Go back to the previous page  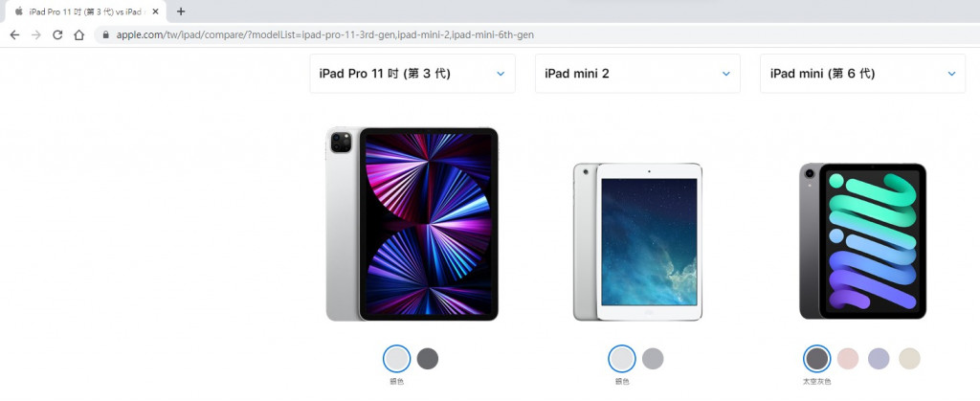[14, 35]
